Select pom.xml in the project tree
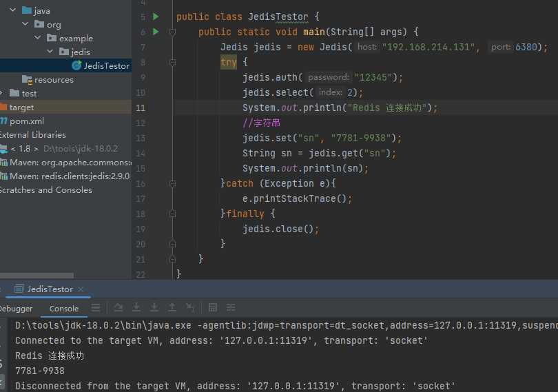 coord(26,121)
